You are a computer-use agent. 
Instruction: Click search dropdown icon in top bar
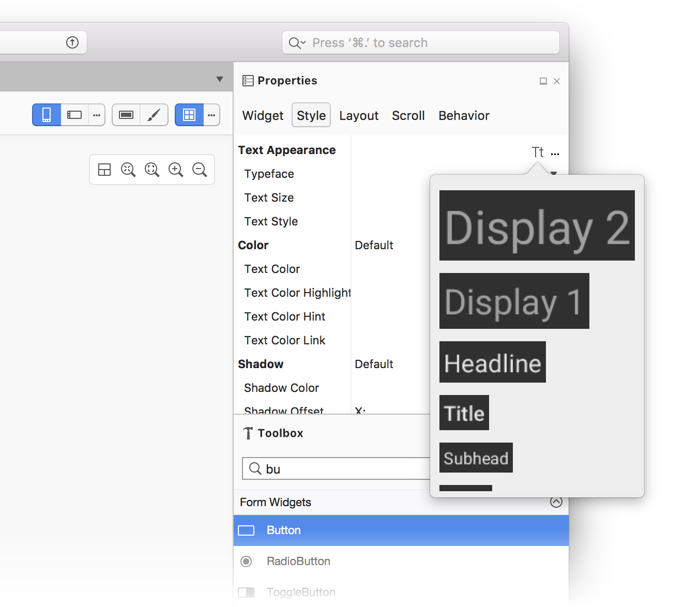click(297, 43)
